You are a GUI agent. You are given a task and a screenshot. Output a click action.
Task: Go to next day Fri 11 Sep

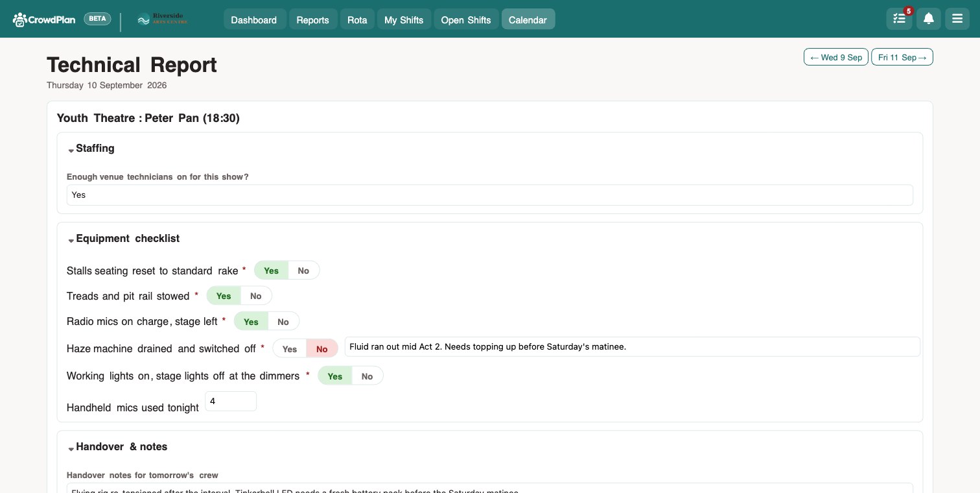[x=902, y=57]
